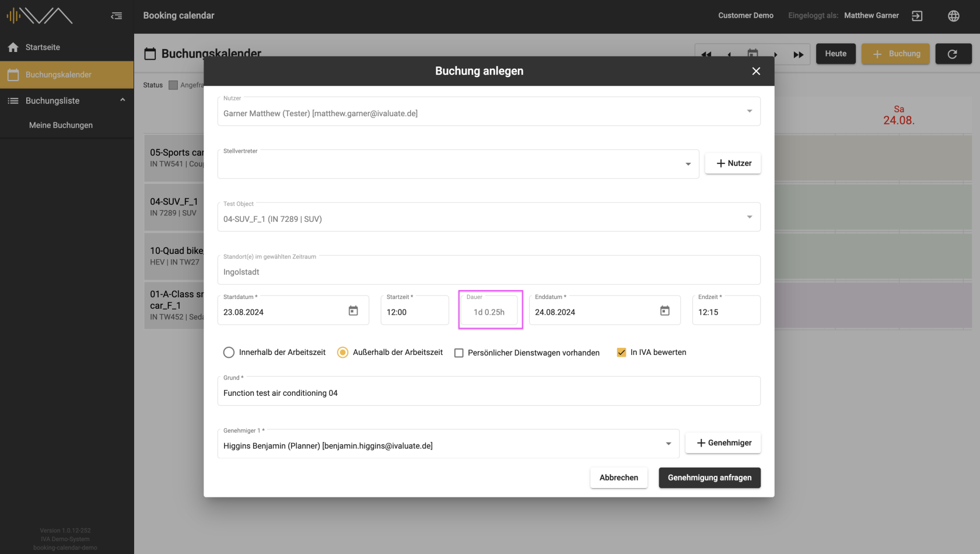Collapse the sidebar menu icon

(x=117, y=16)
